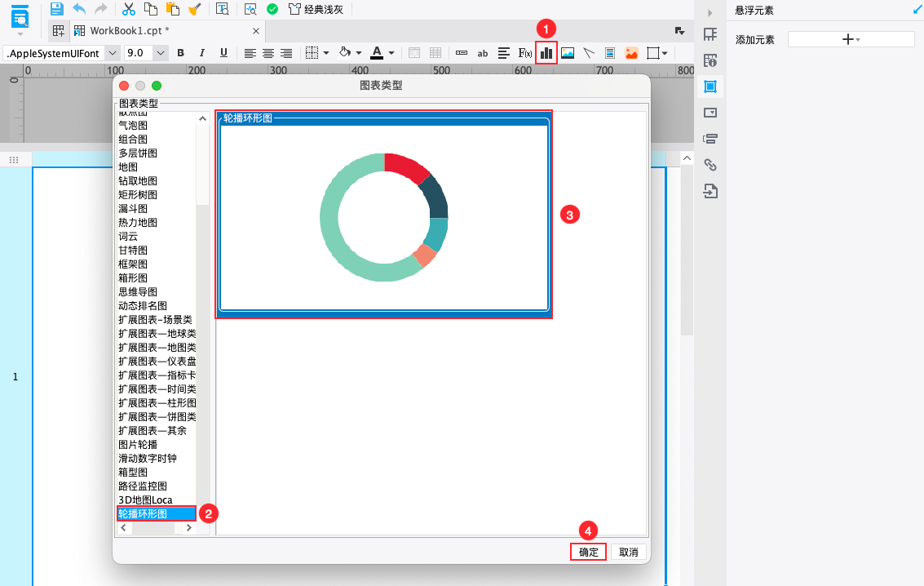Screen dimensions: 924x586
Task: Click the font color A icon
Action: click(377, 53)
